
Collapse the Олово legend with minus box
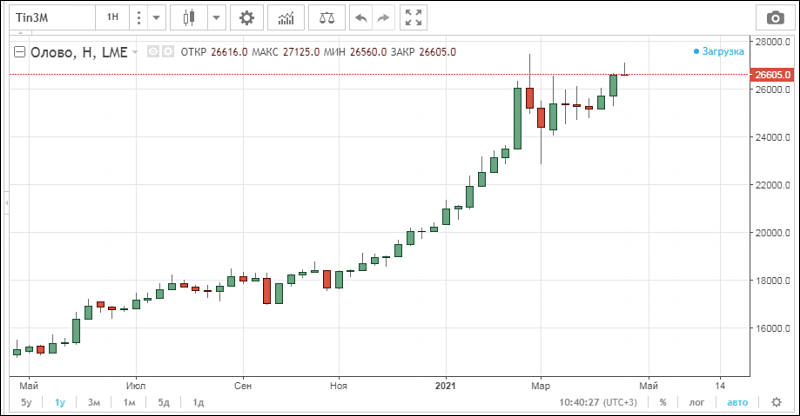tap(18, 53)
